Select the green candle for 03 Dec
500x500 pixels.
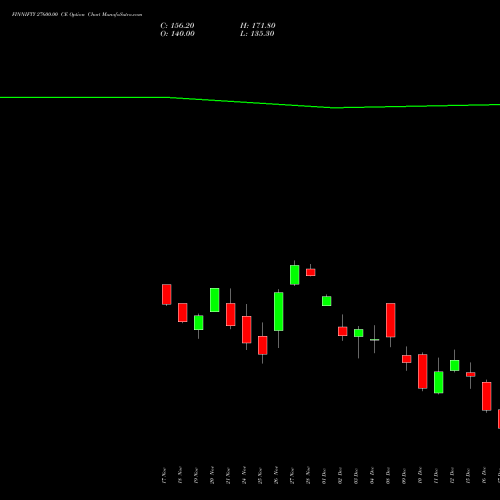[359, 333]
